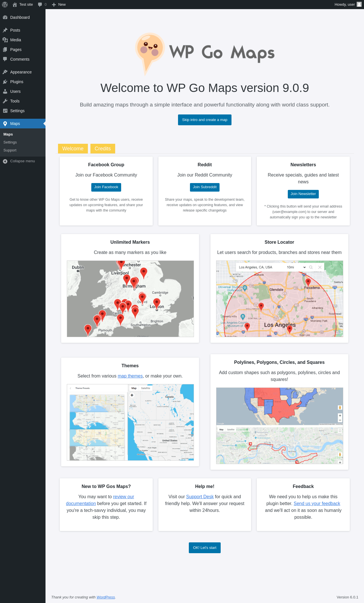Open the Plugins menu item
Viewport: 364px width, 603px height.
pos(16,82)
